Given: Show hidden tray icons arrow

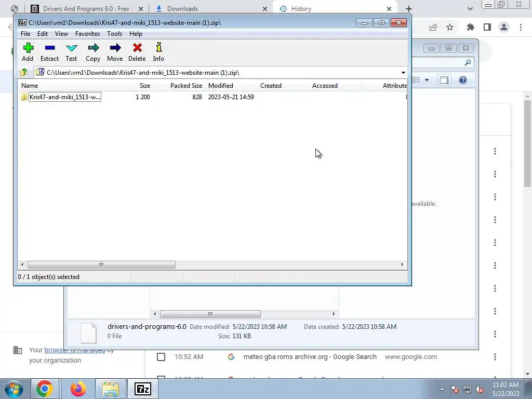Looking at the screenshot, I should pos(442,389).
